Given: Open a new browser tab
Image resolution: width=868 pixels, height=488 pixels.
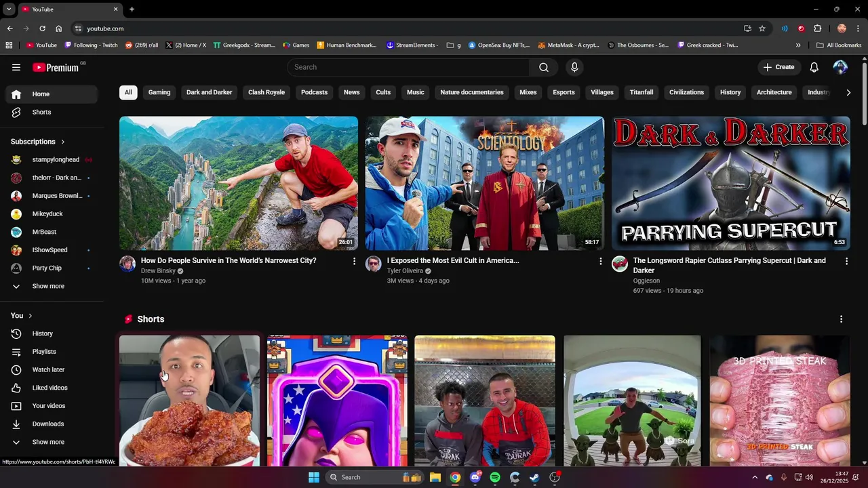Looking at the screenshot, I should (132, 9).
